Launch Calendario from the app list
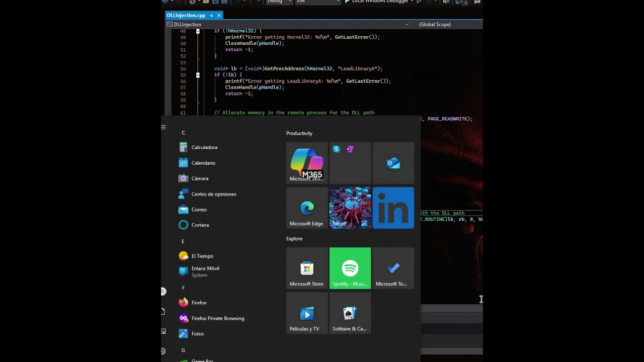This screenshot has height=362, width=644. tap(198, 163)
